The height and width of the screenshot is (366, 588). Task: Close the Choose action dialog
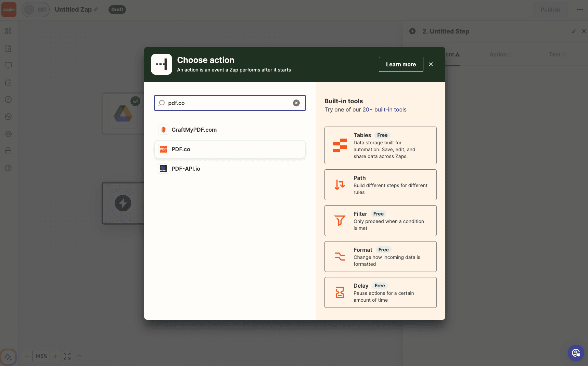click(431, 64)
